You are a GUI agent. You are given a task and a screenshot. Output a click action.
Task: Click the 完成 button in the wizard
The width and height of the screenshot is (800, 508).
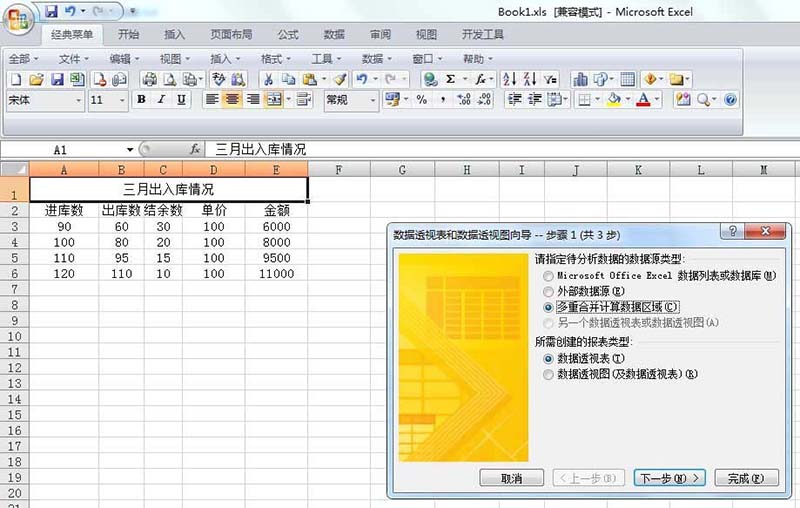coord(746,478)
